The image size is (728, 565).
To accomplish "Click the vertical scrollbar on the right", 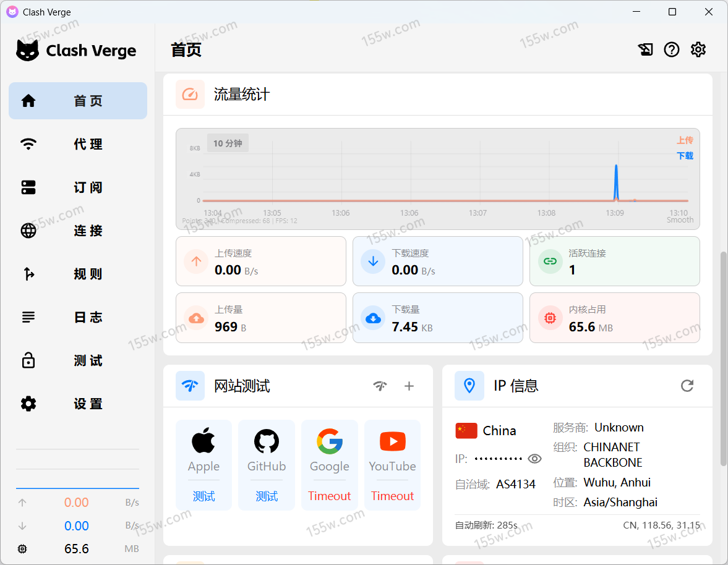I will pos(723,359).
